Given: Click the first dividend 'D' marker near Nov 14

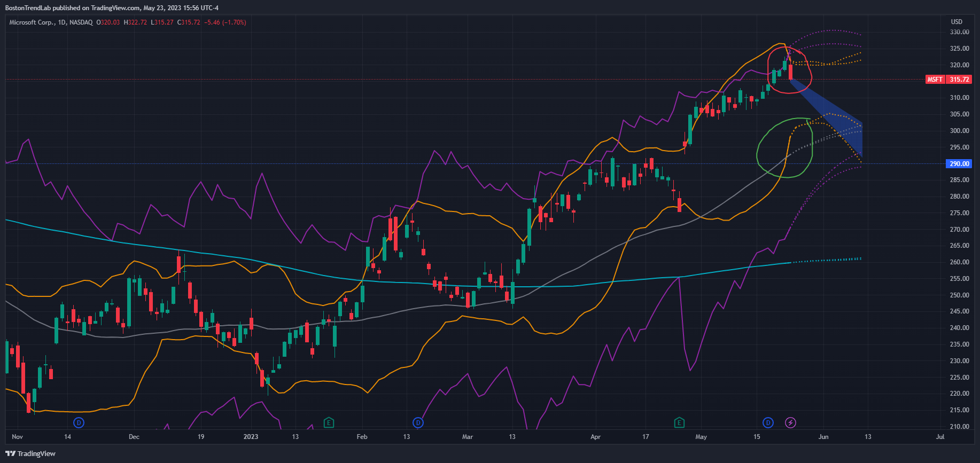Looking at the screenshot, I should tap(79, 423).
